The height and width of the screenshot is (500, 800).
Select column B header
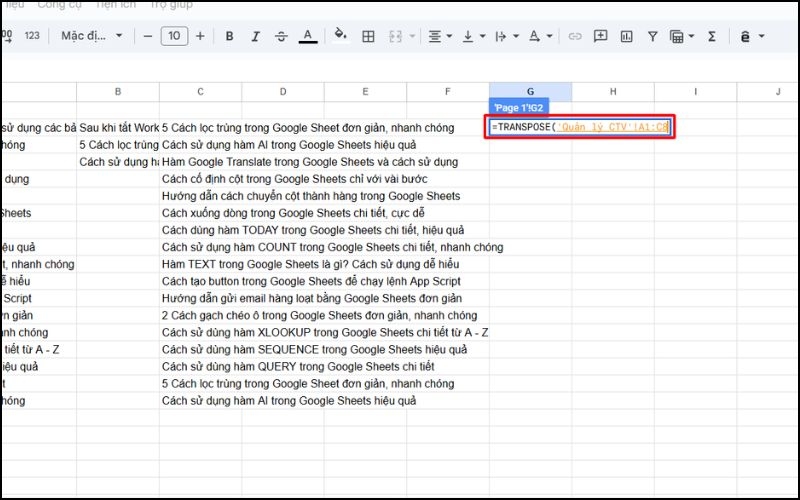[x=118, y=92]
